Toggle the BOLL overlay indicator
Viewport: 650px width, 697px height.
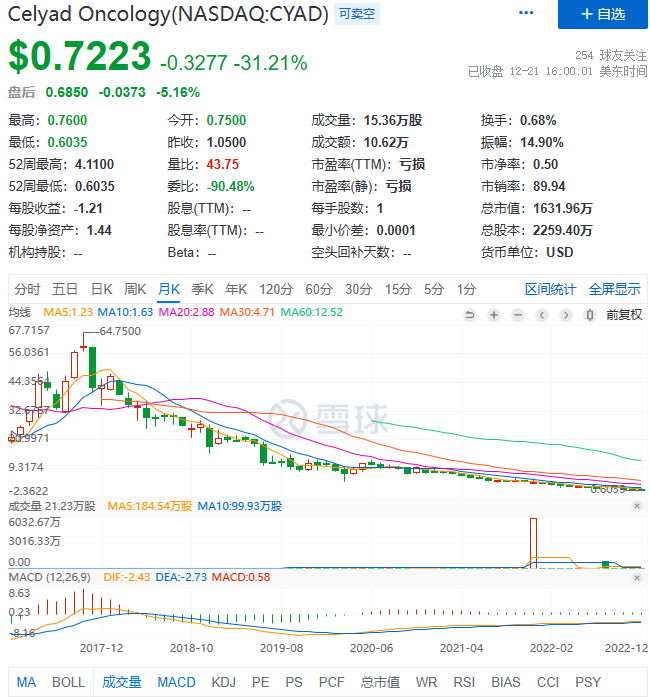[68, 682]
